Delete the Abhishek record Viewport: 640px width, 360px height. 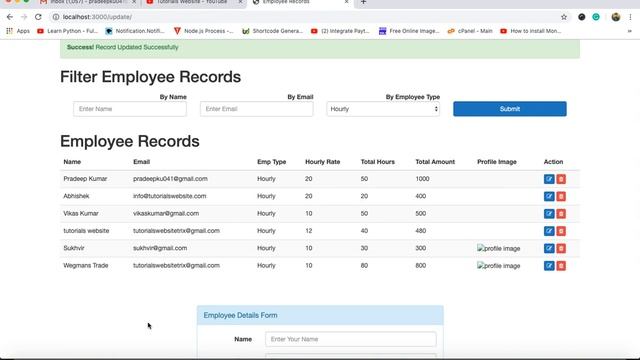tap(561, 196)
